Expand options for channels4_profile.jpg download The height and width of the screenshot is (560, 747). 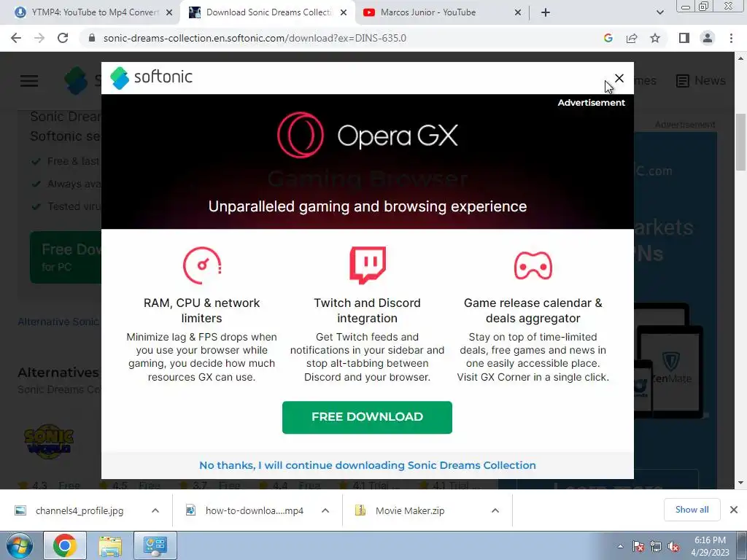[x=155, y=510]
